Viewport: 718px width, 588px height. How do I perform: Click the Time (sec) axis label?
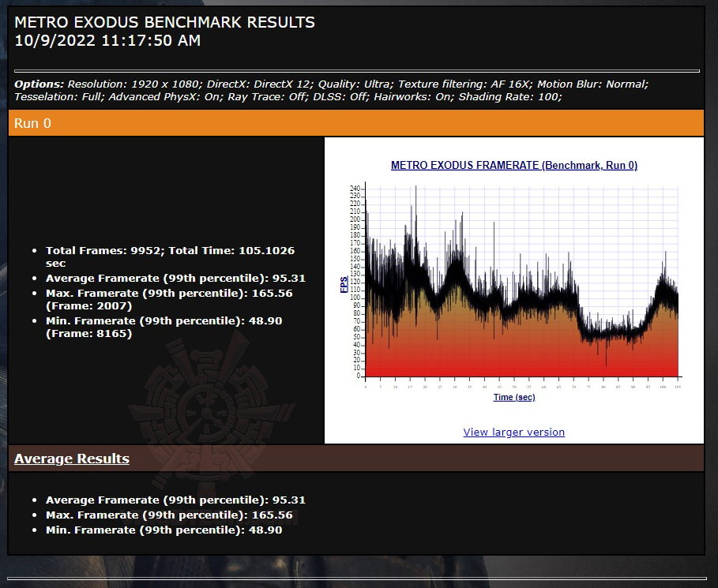(x=513, y=397)
